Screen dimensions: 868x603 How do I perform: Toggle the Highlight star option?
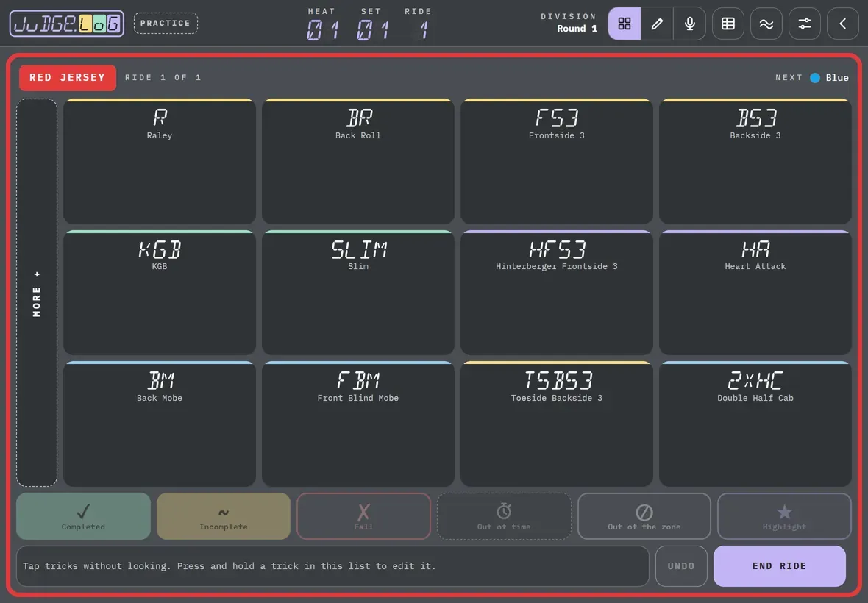784,516
